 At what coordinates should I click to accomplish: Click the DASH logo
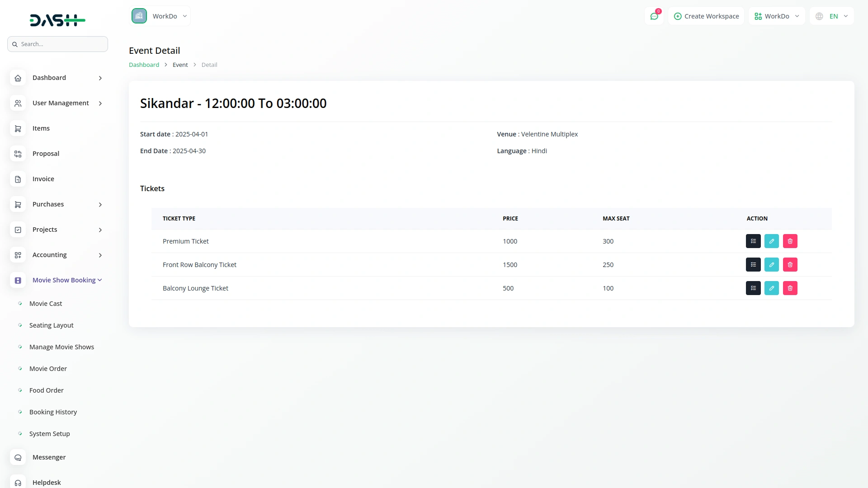(x=57, y=20)
